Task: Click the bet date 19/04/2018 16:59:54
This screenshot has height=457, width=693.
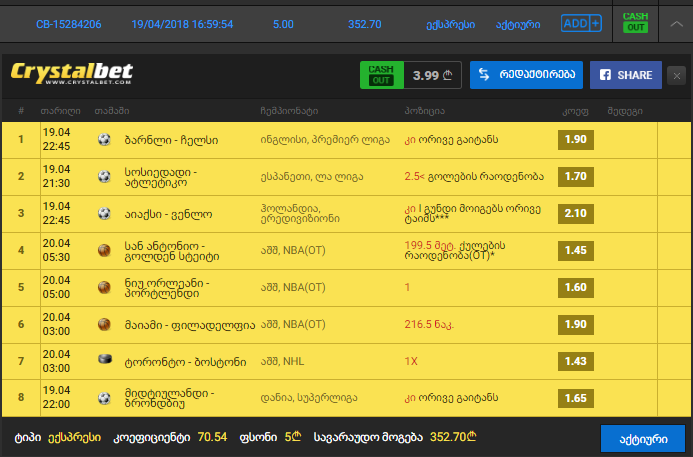Action: [x=182, y=24]
